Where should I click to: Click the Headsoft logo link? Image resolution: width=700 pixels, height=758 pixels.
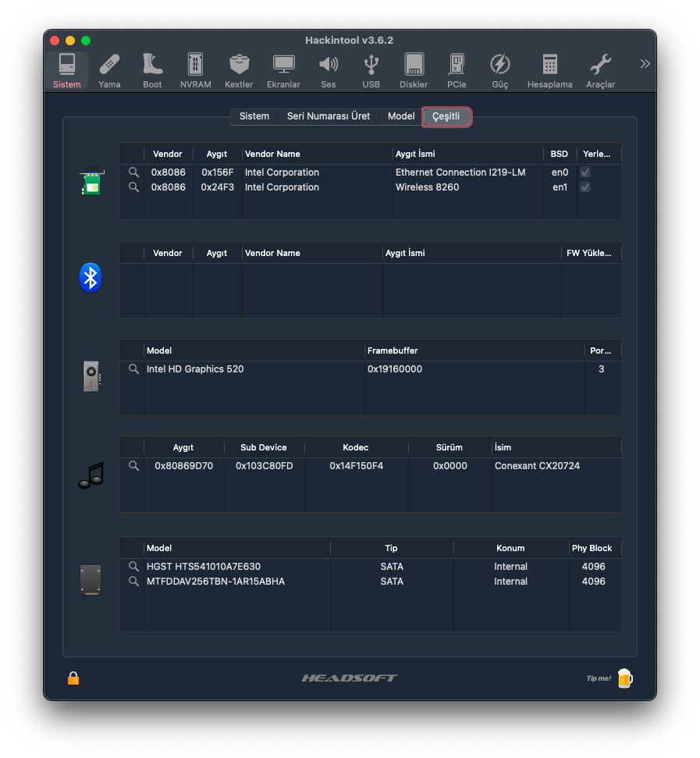350,678
